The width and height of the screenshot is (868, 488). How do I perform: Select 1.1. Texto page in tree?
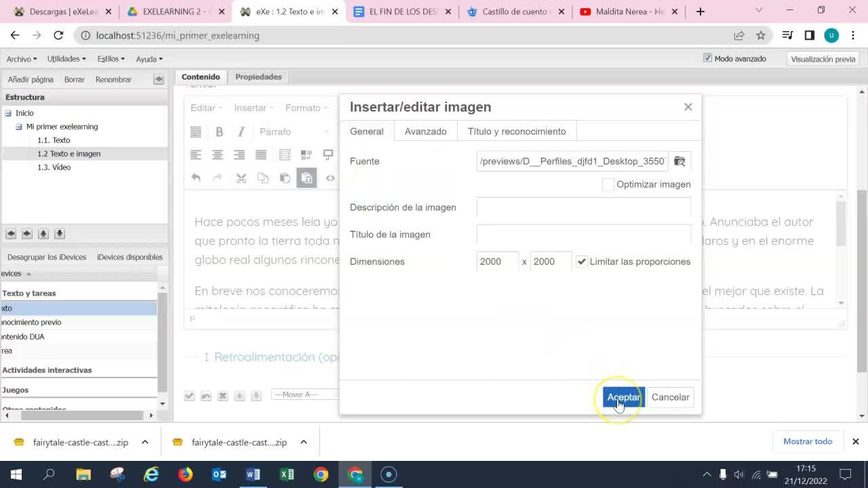point(54,140)
